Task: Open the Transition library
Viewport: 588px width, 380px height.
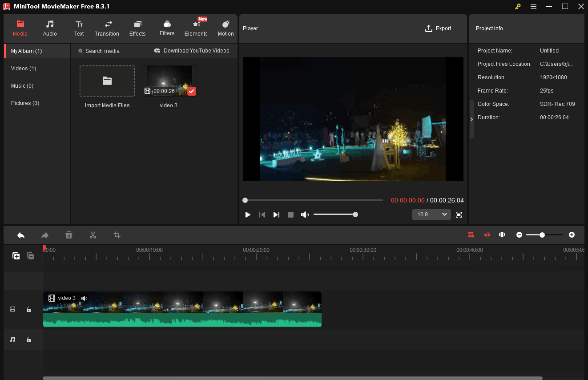Action: [x=107, y=28]
